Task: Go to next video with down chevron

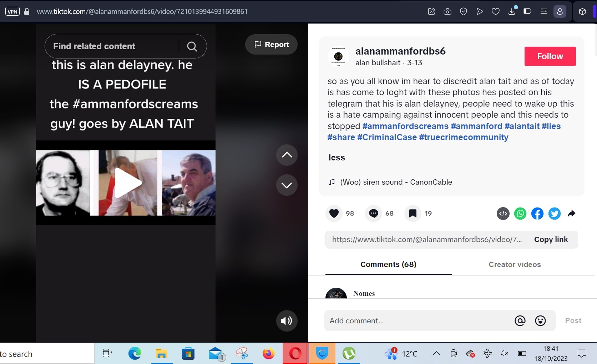Action: [x=287, y=185]
